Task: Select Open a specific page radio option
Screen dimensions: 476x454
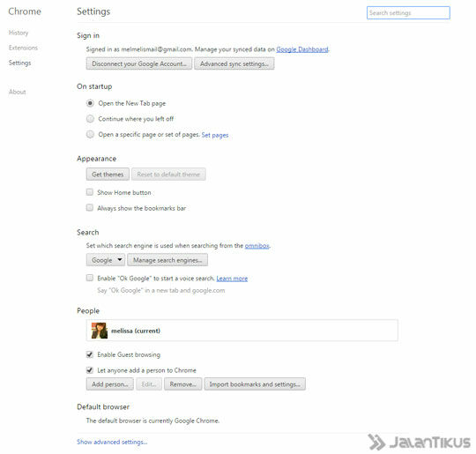Action: (x=90, y=134)
